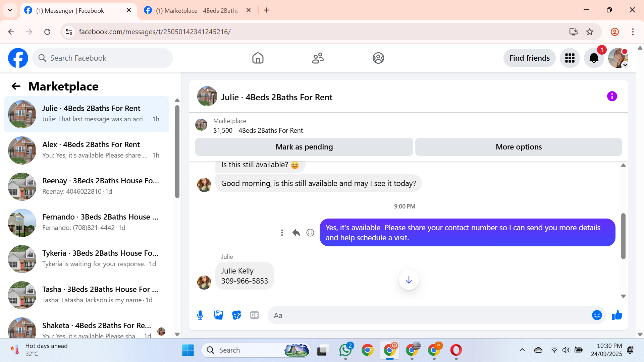Expand the tab search dropdown
644x362 pixels.
click(x=10, y=10)
